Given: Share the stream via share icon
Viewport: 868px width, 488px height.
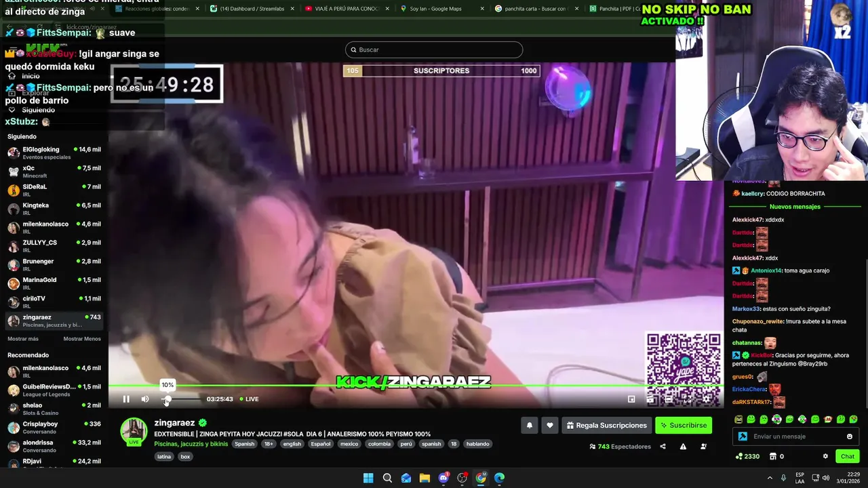Looking at the screenshot, I should (663, 447).
